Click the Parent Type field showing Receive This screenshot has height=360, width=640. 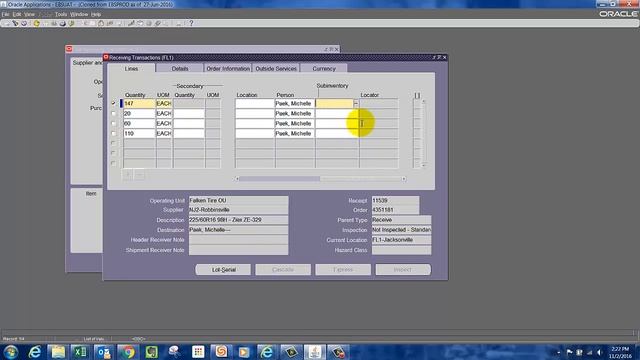point(401,220)
